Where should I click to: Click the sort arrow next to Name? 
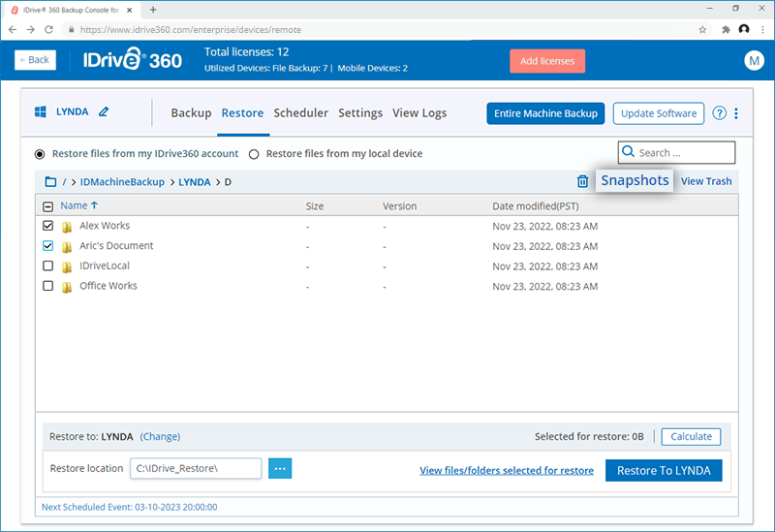pos(94,204)
